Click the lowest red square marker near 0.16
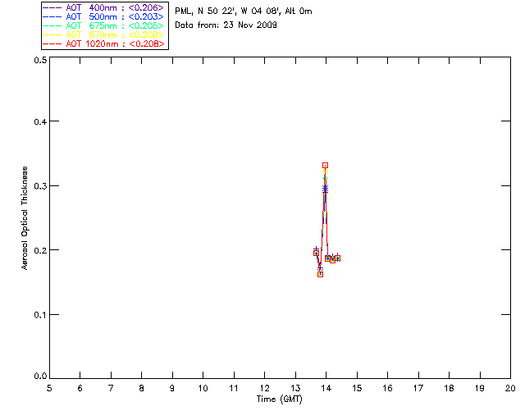This screenshot has height=420, width=525. tap(321, 274)
